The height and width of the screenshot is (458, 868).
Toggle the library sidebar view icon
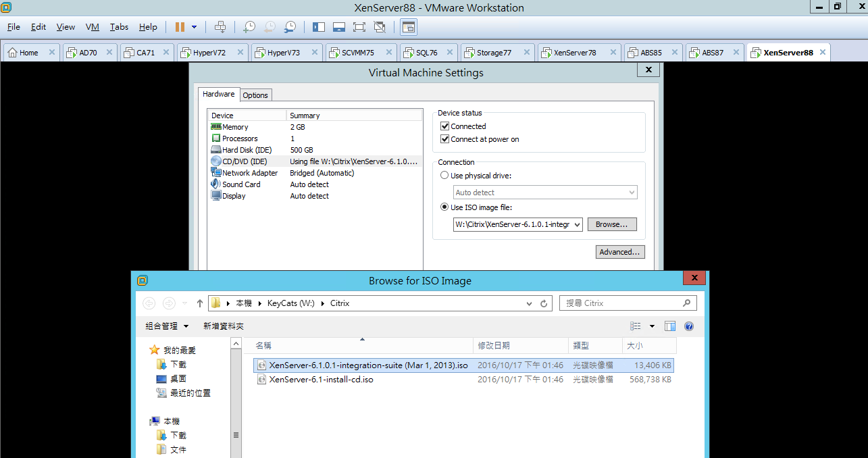click(x=319, y=27)
